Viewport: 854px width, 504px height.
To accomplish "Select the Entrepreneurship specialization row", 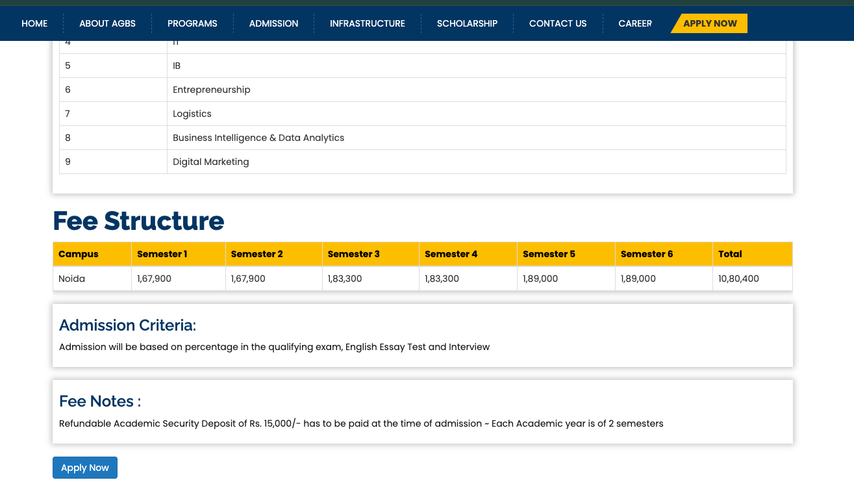I will tap(212, 90).
